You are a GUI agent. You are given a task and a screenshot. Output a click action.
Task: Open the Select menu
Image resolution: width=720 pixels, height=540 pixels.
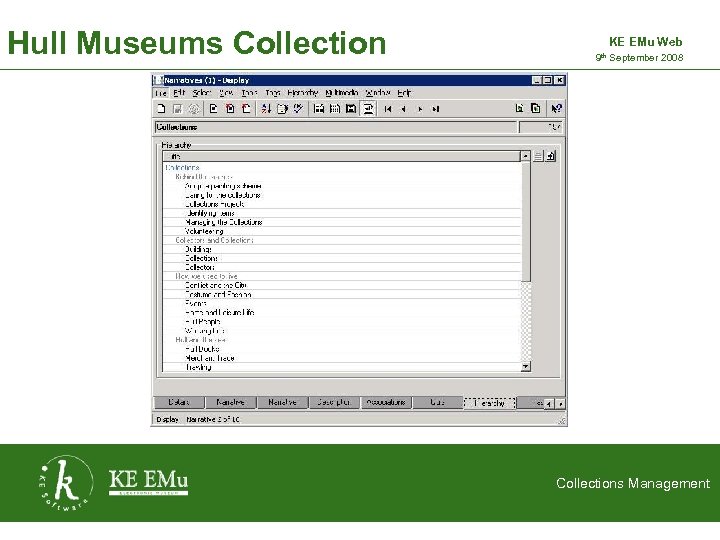pyautogui.click(x=202, y=93)
